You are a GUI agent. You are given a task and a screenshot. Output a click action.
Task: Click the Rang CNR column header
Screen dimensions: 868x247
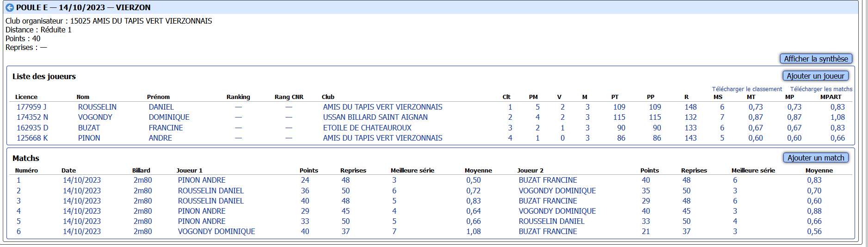(x=289, y=97)
